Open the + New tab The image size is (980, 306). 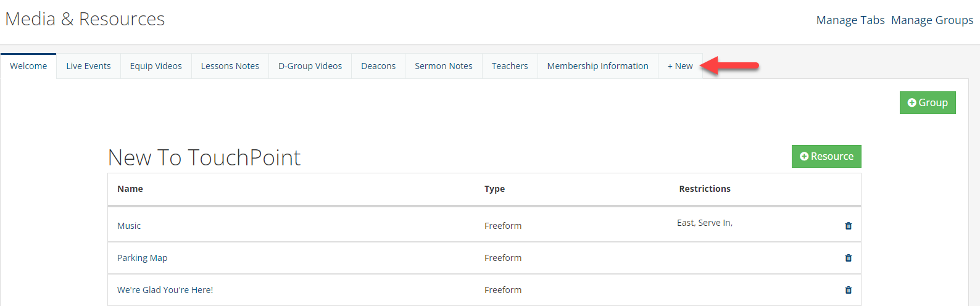point(680,66)
